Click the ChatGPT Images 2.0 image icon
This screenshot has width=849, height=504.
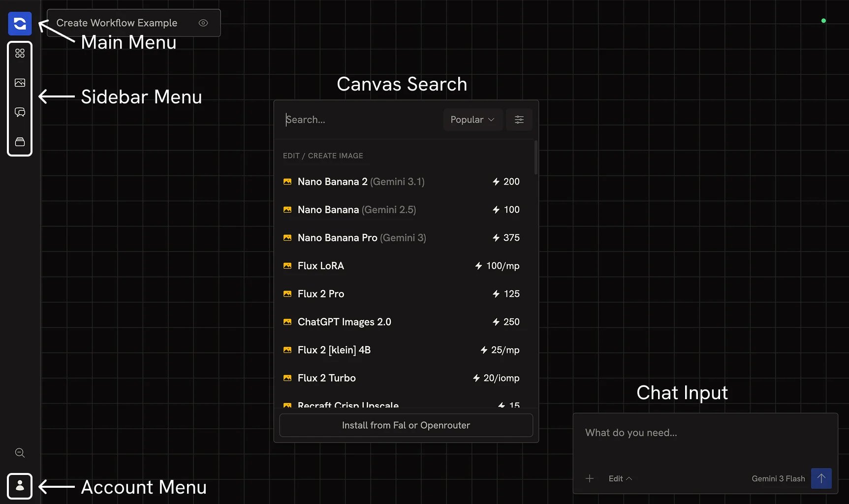pos(287,322)
